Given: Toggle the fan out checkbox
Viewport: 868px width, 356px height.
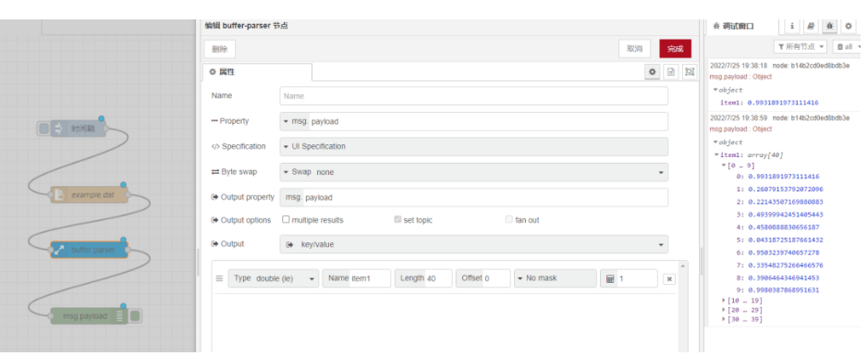Looking at the screenshot, I should (x=509, y=220).
